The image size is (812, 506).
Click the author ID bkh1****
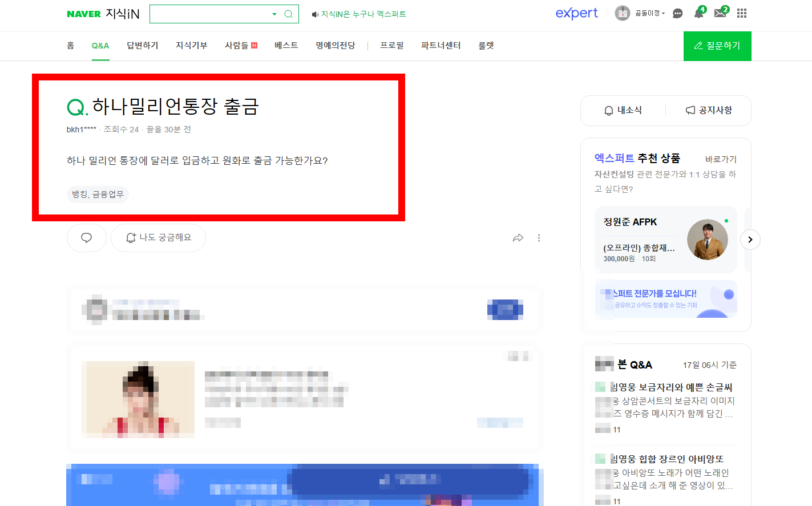click(x=81, y=129)
